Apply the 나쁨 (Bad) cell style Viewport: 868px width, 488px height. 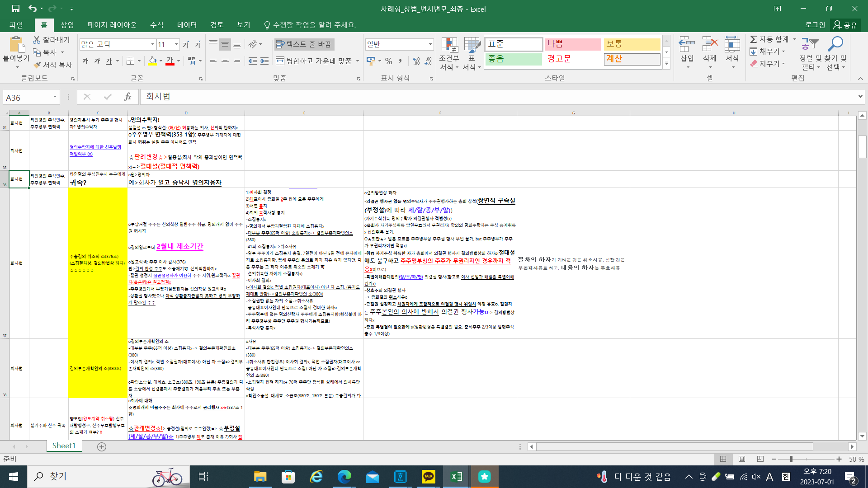point(572,44)
